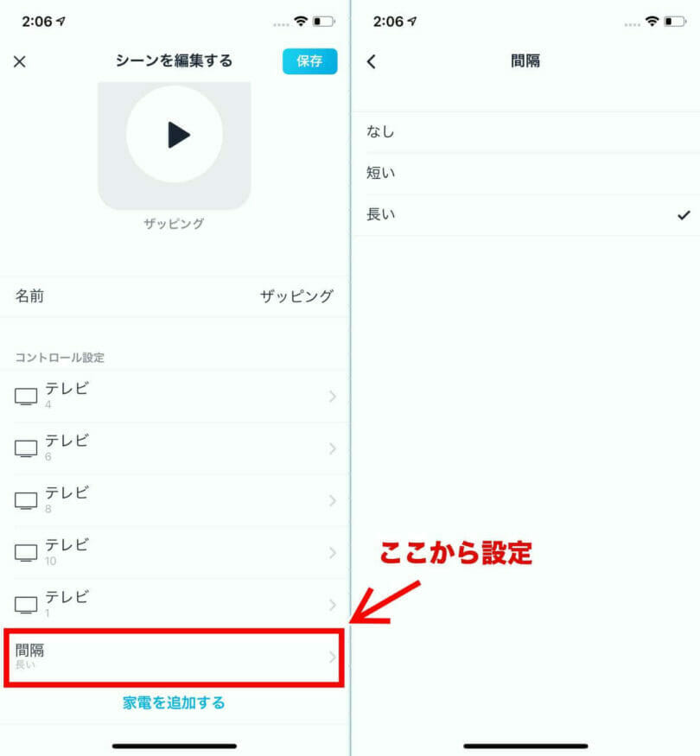Viewport: 700px width, 756px height.
Task: Open the テレビ 4 row chevron
Action: (333, 397)
